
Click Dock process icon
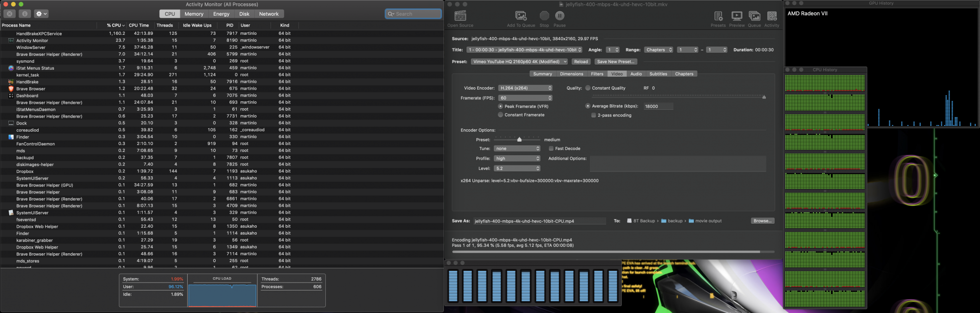tap(11, 123)
